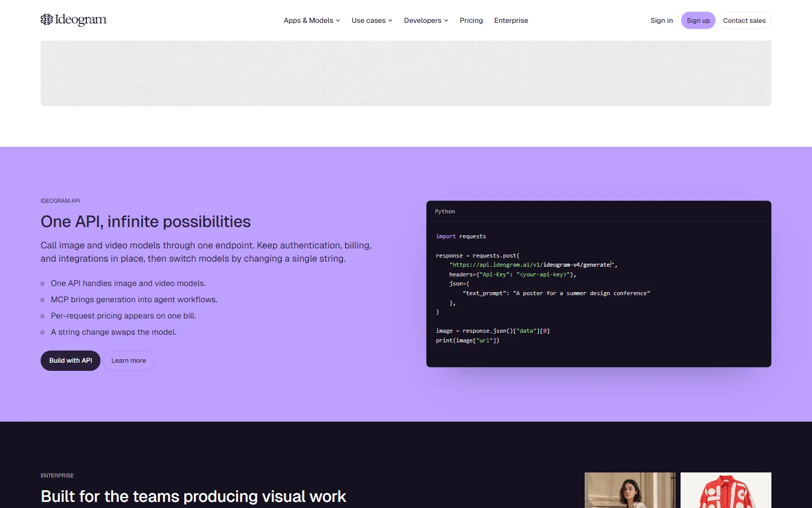812x508 pixels.
Task: Click 'Per-request pricing appears on one bill.'
Action: 123,316
